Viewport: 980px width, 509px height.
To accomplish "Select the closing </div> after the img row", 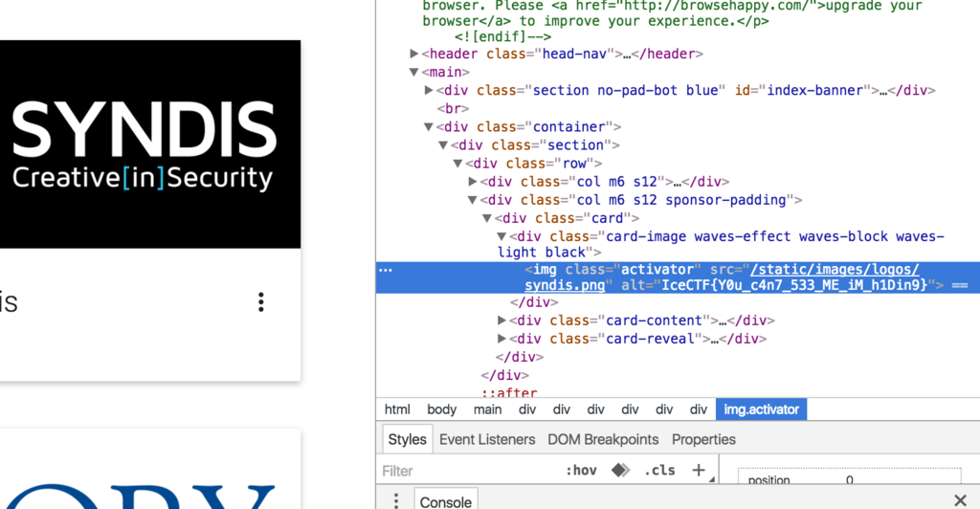I will click(534, 302).
